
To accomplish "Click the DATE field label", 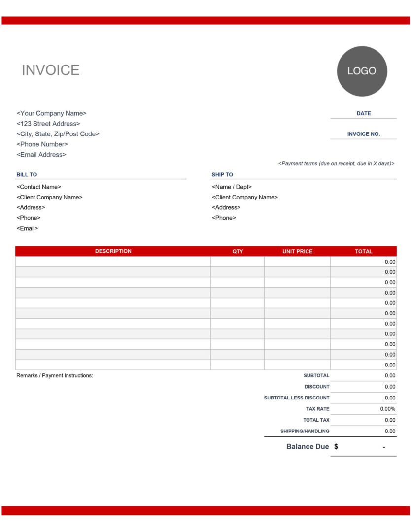I will 363,113.
